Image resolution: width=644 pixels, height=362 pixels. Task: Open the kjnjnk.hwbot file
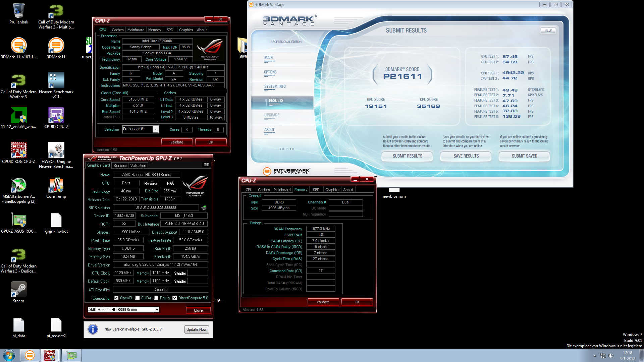click(x=56, y=223)
